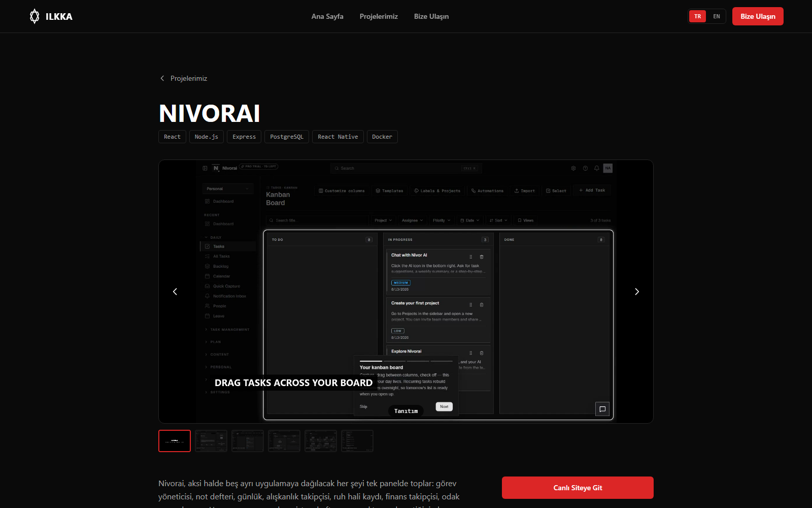The width and height of the screenshot is (812, 508).
Task: Switch language to EN
Action: (x=717, y=16)
